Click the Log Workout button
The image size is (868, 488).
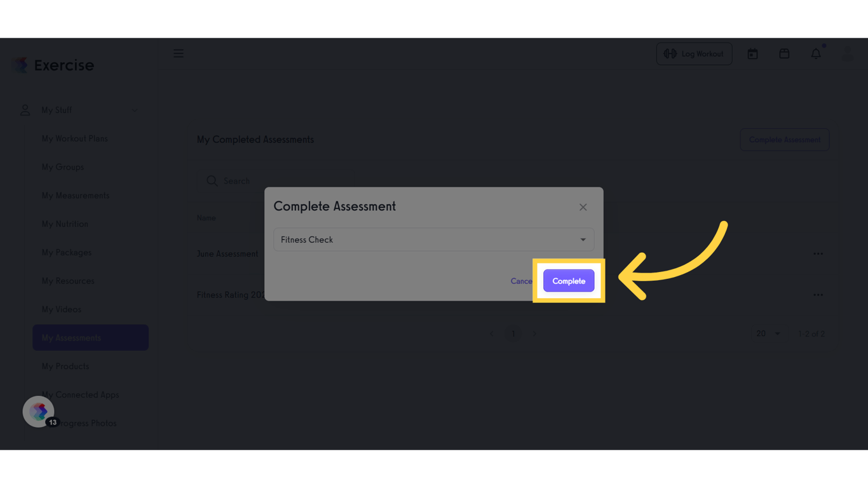694,54
